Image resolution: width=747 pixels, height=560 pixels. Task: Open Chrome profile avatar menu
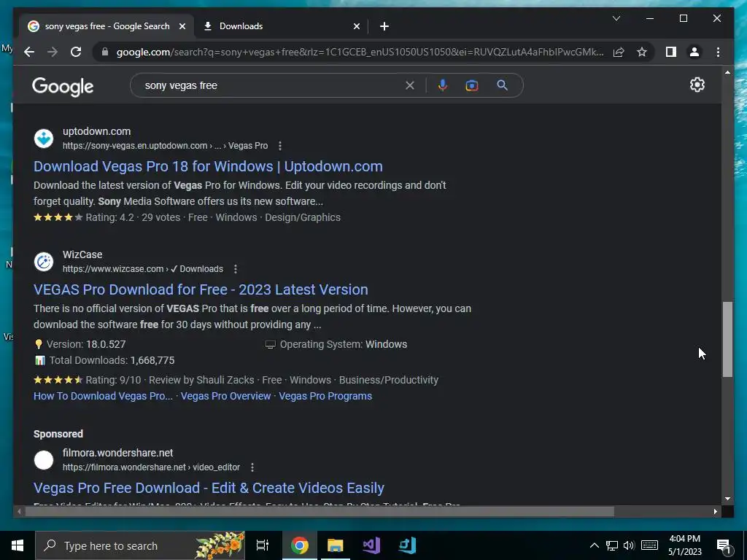(694, 52)
